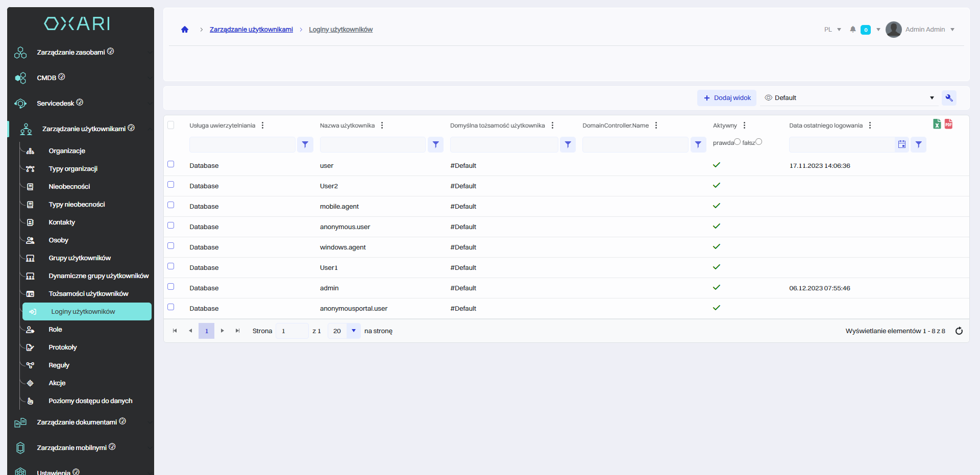Viewport: 980px width, 475px height.
Task: Click the home breadcrumb icon
Action: [x=185, y=30]
